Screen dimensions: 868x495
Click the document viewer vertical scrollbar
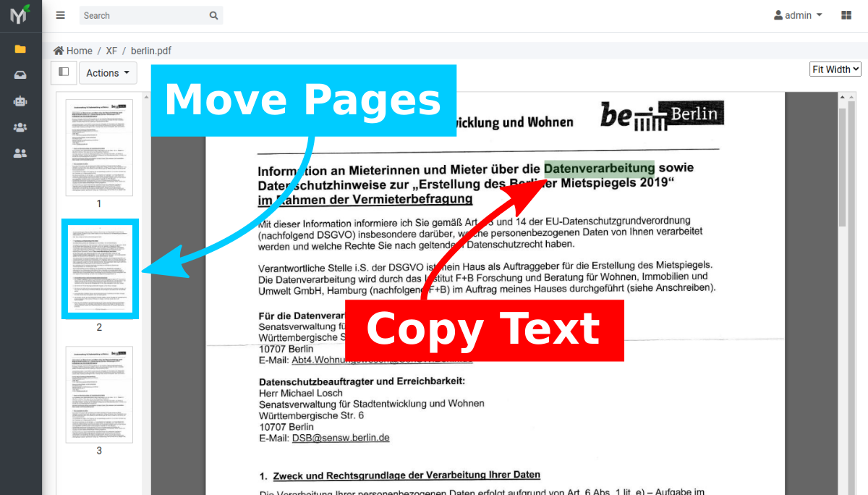(x=842, y=166)
